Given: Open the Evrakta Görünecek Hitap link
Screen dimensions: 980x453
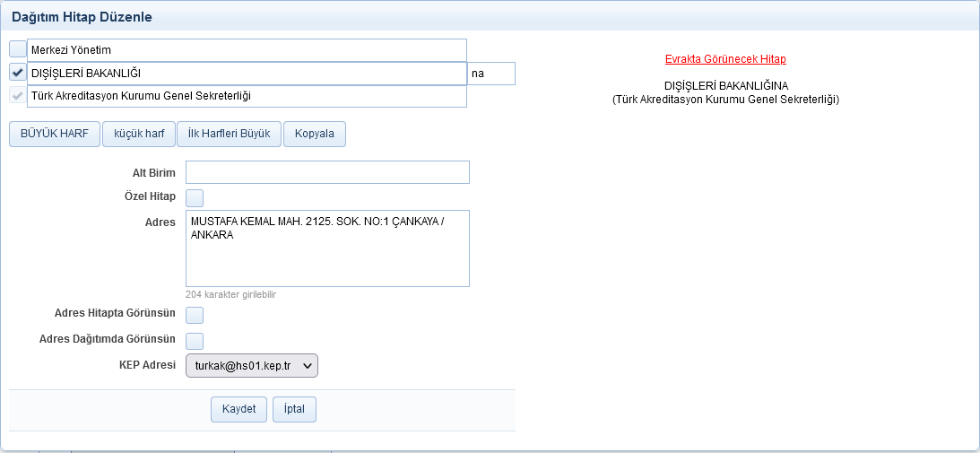Looking at the screenshot, I should pyautogui.click(x=725, y=59).
